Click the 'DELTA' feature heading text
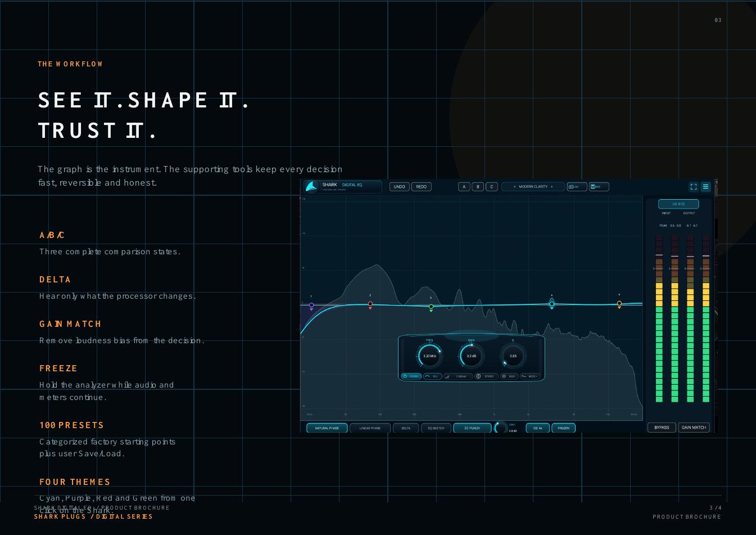This screenshot has width=756, height=535. pos(55,280)
